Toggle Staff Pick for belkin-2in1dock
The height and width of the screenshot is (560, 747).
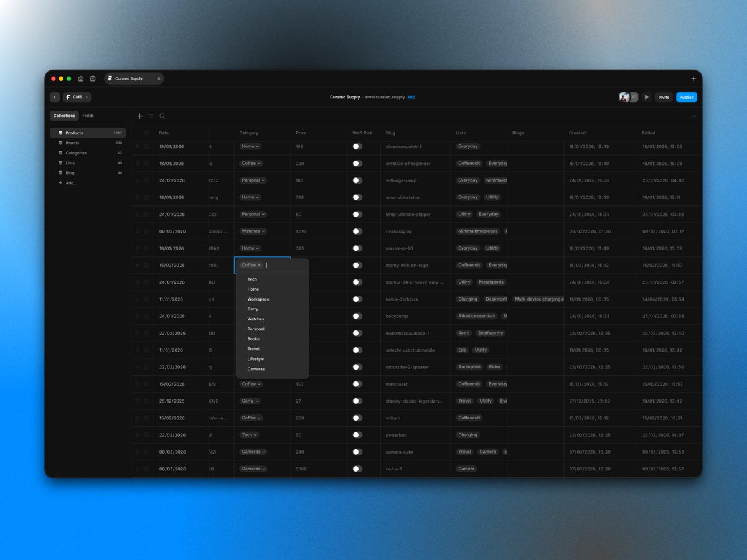357,299
